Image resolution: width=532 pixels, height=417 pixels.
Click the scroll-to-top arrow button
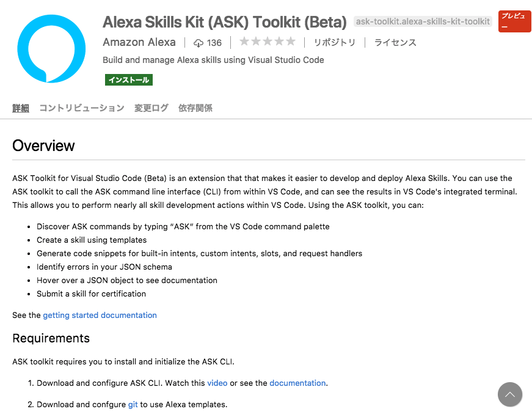(x=510, y=394)
